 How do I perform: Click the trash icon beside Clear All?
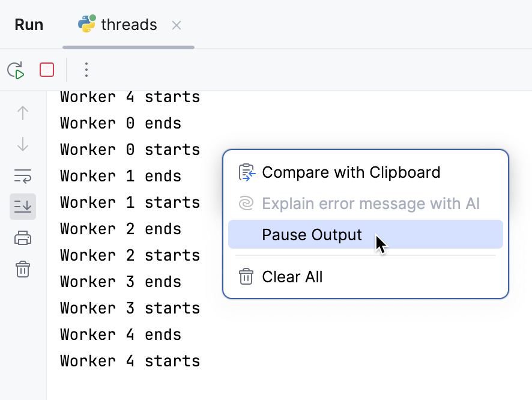[x=246, y=277]
